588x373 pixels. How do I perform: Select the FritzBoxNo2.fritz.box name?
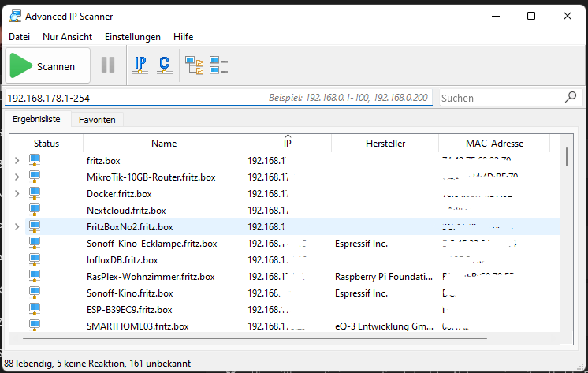(x=130, y=226)
